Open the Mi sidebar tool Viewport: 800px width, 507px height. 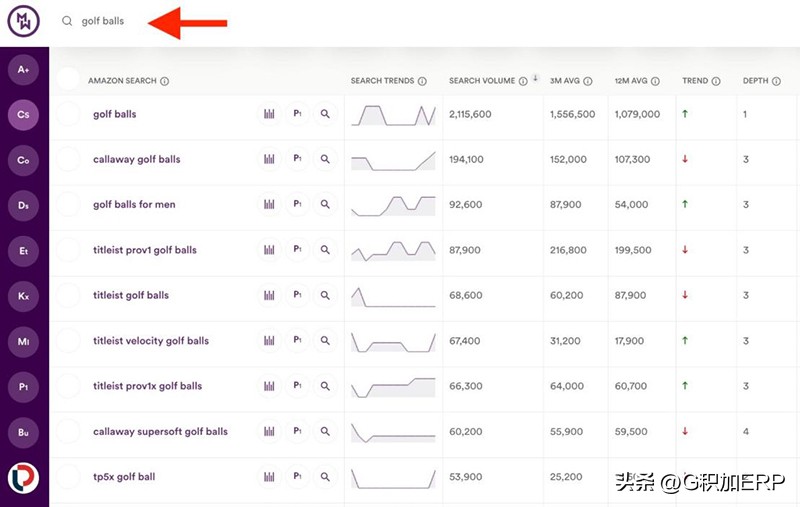pos(23,341)
